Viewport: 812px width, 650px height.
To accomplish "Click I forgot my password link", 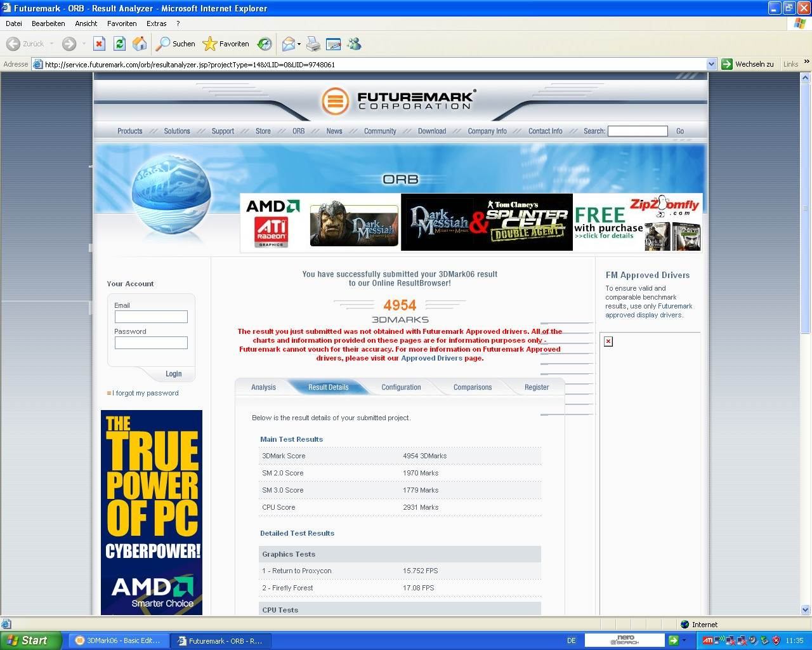I will click(x=145, y=393).
